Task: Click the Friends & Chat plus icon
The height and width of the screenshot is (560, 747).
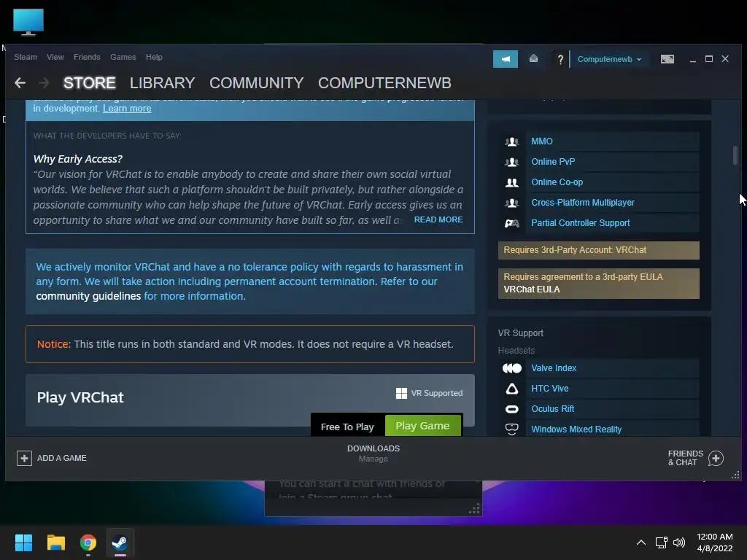Action: pyautogui.click(x=716, y=458)
